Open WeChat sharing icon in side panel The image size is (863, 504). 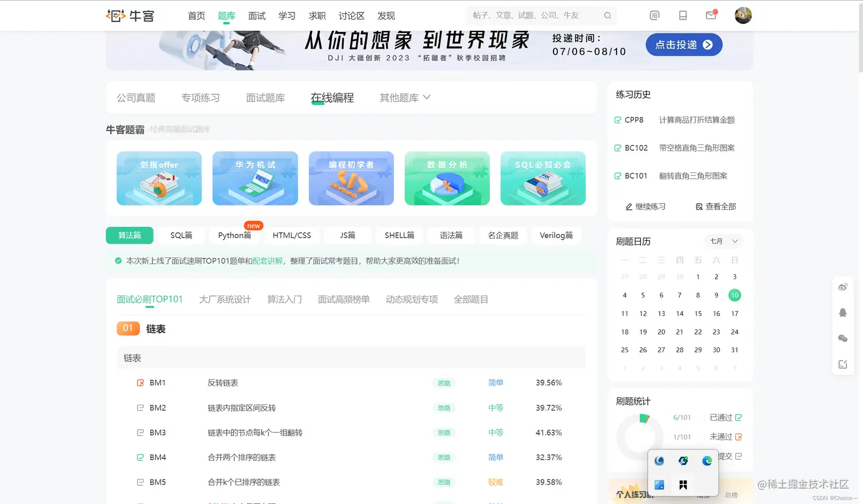[x=842, y=338]
